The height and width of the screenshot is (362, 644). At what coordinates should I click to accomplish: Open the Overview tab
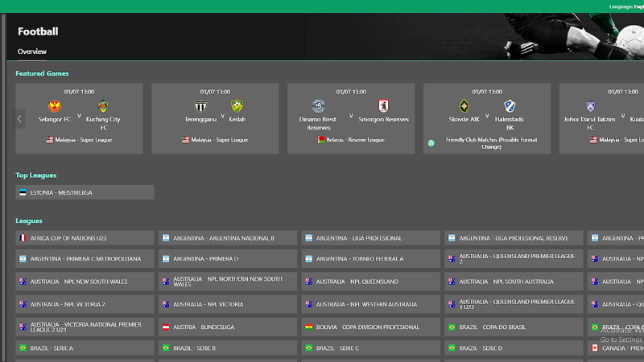coord(31,51)
